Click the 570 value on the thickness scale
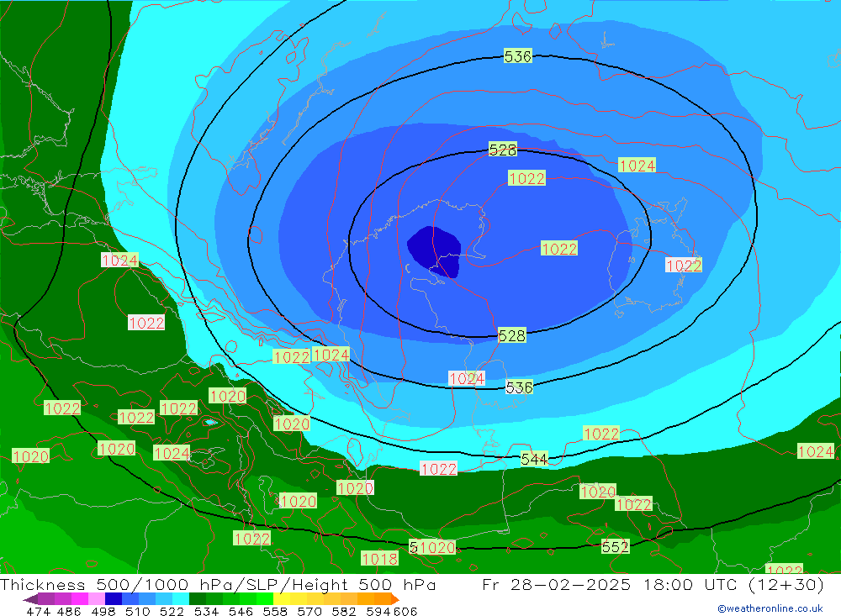Image resolution: width=841 pixels, height=616 pixels. 309,611
